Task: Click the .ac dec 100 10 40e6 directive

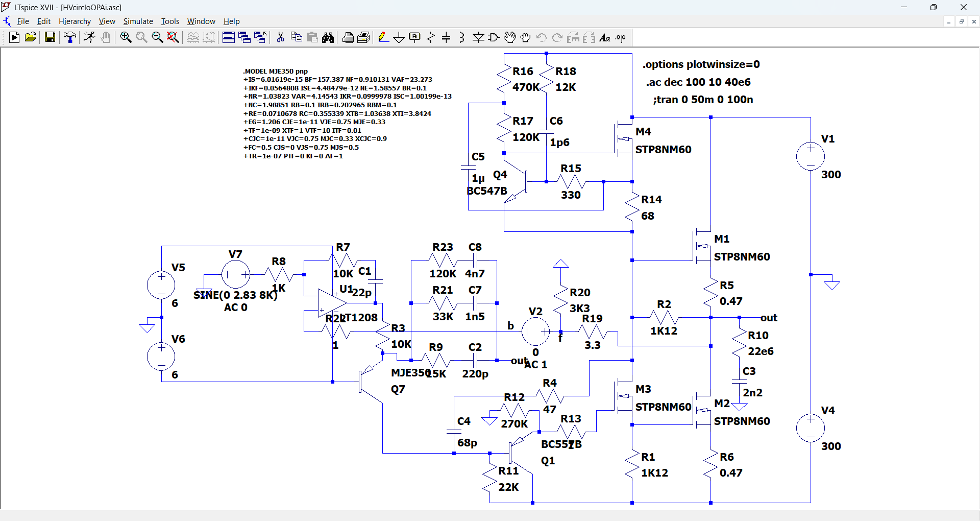Action: [x=698, y=82]
